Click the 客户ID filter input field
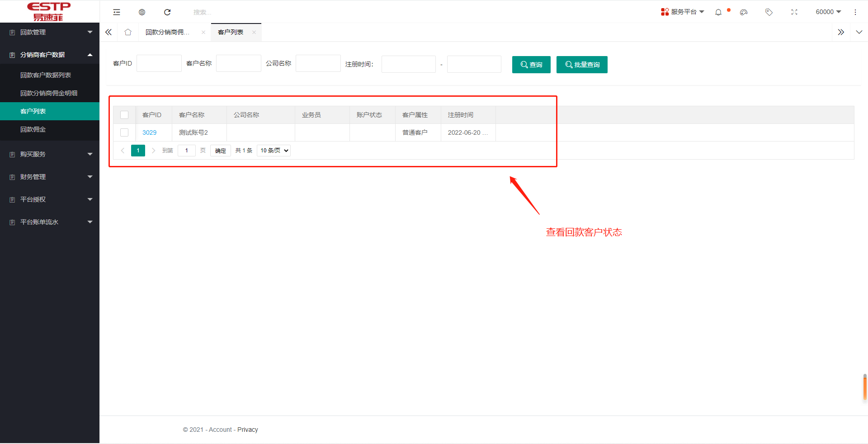 (159, 63)
